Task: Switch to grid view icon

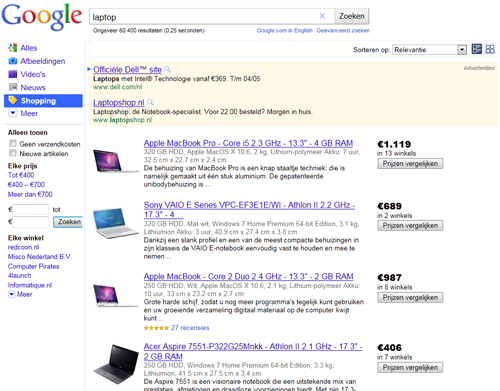Action: pyautogui.click(x=490, y=49)
